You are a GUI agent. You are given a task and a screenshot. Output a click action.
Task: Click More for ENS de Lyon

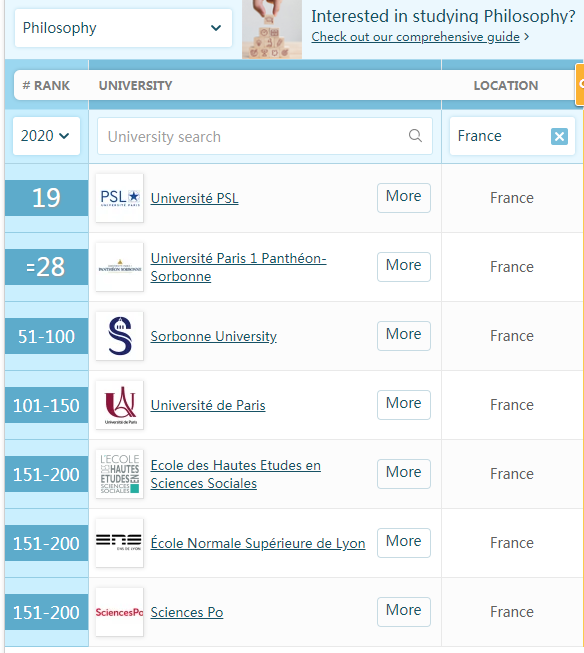[x=404, y=543]
